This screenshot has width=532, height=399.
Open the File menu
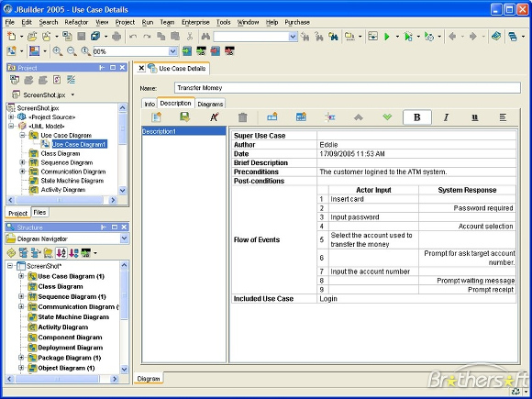(10, 22)
